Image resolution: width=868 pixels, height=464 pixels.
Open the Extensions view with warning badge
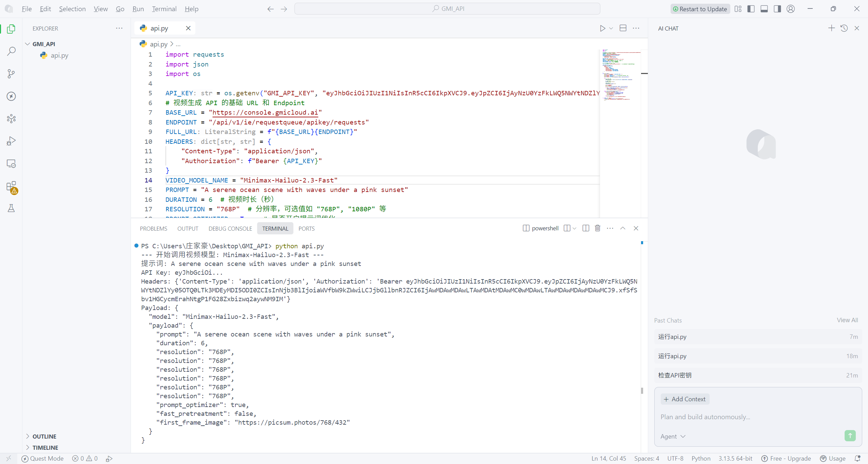11,187
